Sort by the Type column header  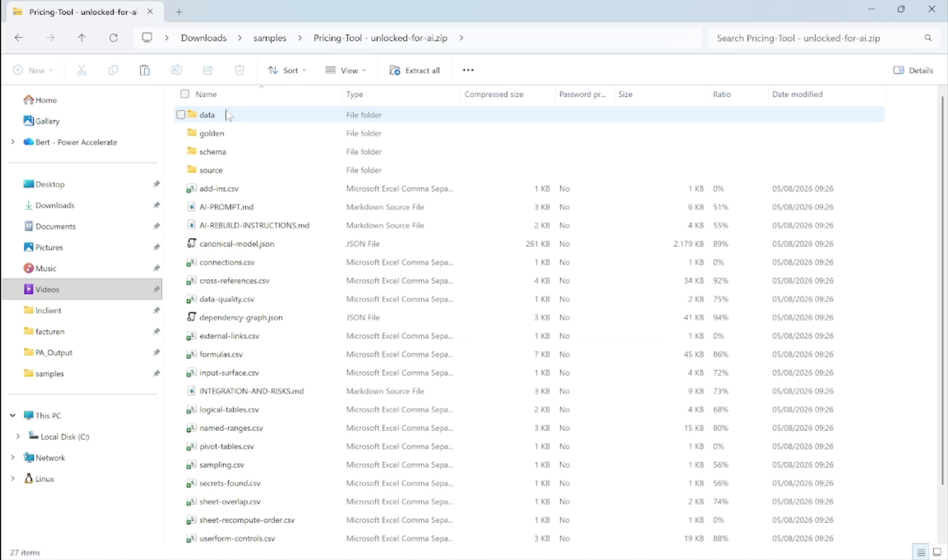[x=355, y=94]
